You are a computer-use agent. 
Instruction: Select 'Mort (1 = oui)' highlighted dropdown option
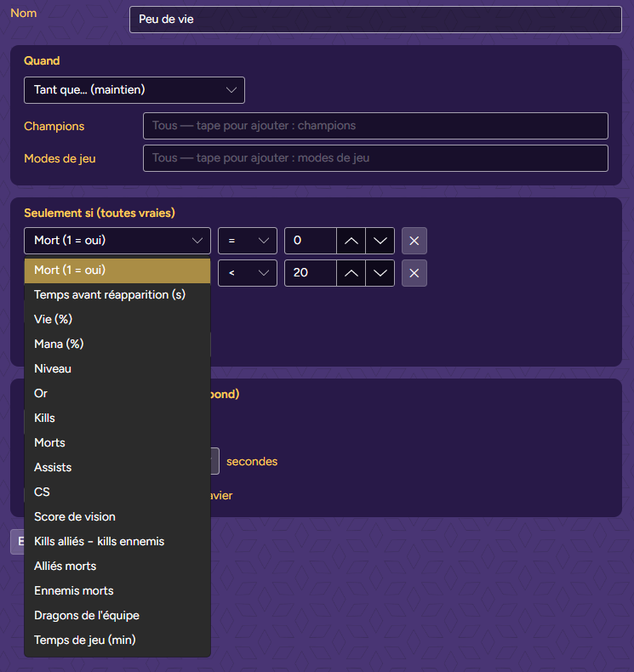coord(117,271)
